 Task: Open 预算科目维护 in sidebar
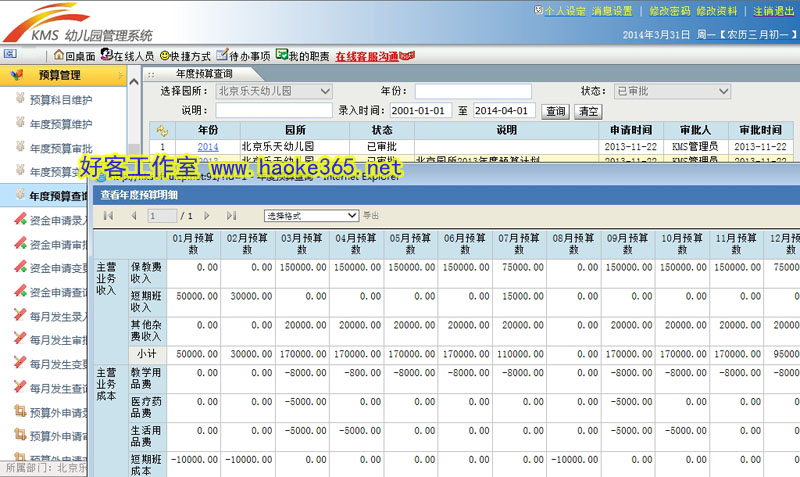point(61,99)
